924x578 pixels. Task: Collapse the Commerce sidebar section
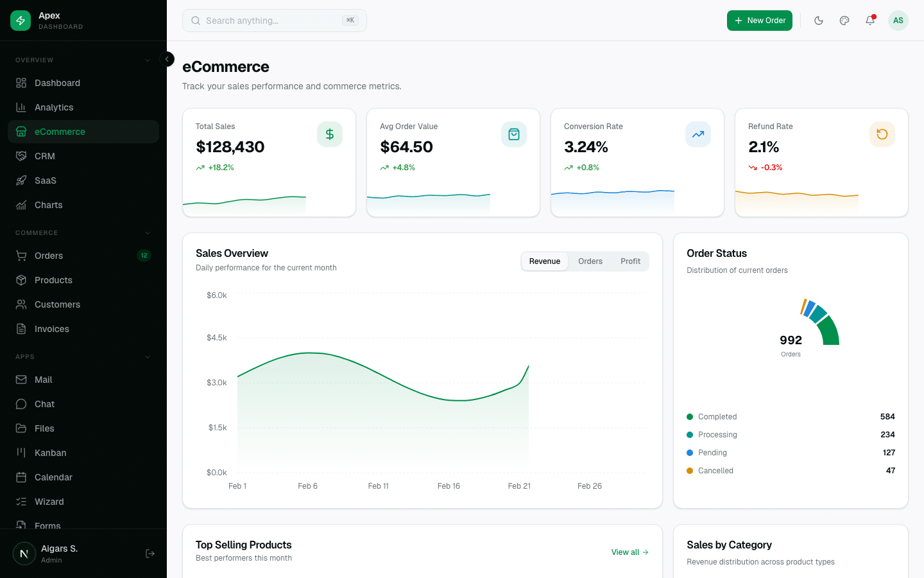click(x=148, y=232)
